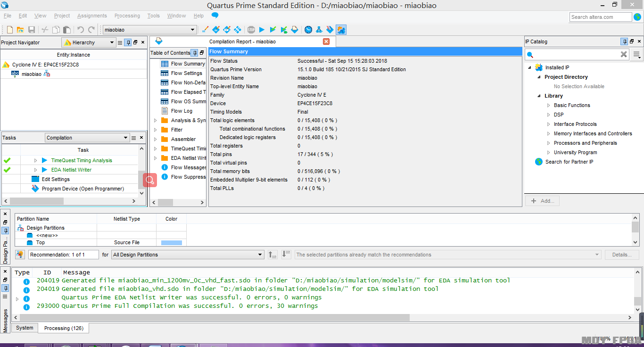Open the All Design Partitions dropdown

tap(188, 255)
